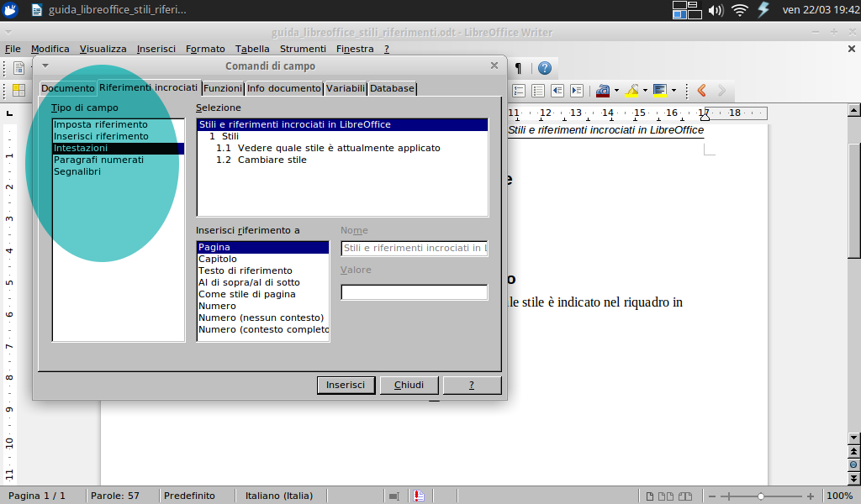The height and width of the screenshot is (504, 861).
Task: Switch to the Funzioni tab
Action: [222, 88]
